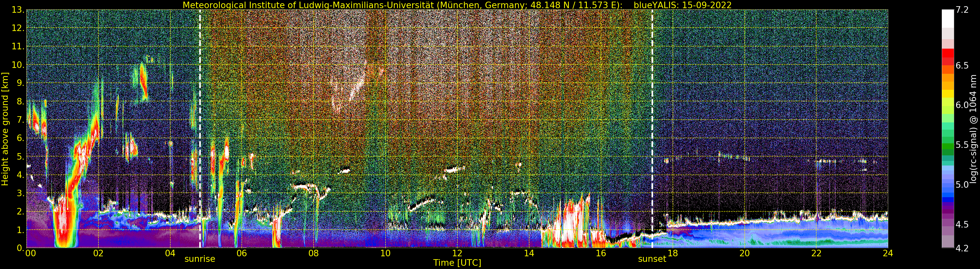Click the time axis tick '04'
This screenshot has height=269, width=980.
pyautogui.click(x=170, y=253)
